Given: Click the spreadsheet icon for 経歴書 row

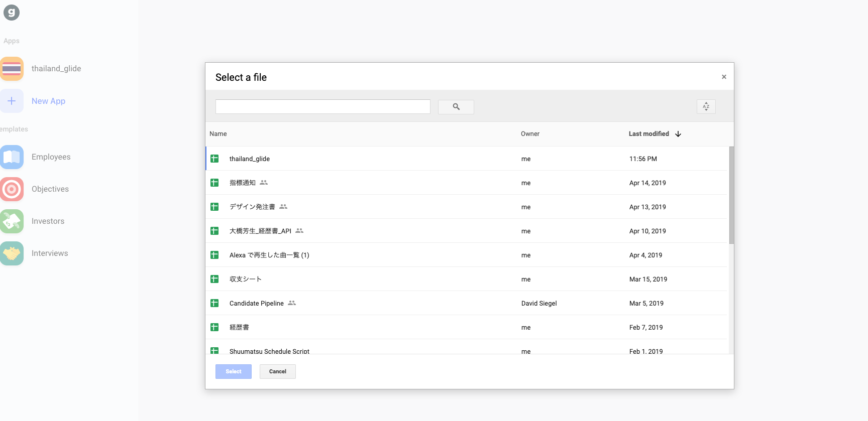Looking at the screenshot, I should point(214,327).
